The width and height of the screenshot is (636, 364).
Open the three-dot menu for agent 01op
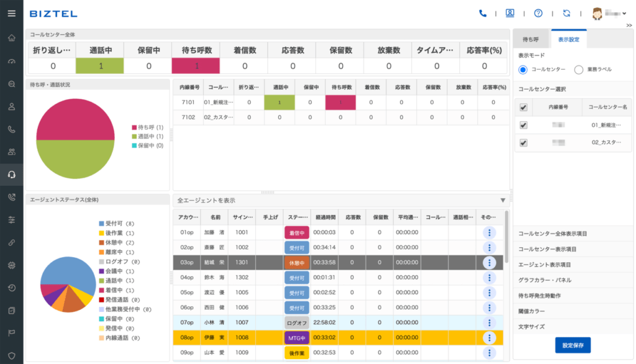(489, 232)
